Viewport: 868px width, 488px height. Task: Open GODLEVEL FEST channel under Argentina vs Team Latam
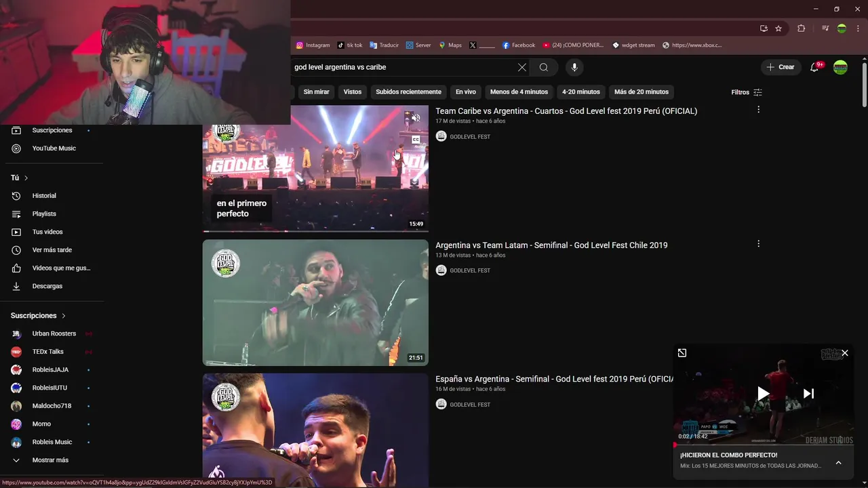(x=470, y=270)
